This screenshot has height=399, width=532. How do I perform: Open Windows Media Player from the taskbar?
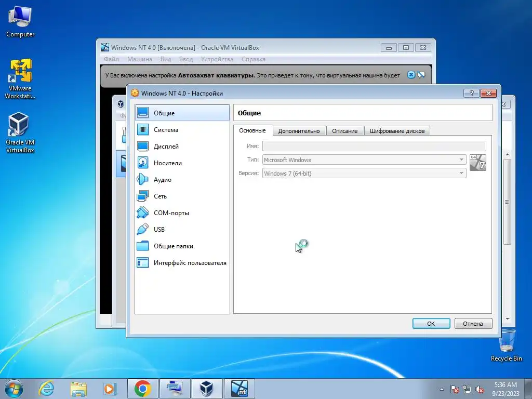(110, 389)
